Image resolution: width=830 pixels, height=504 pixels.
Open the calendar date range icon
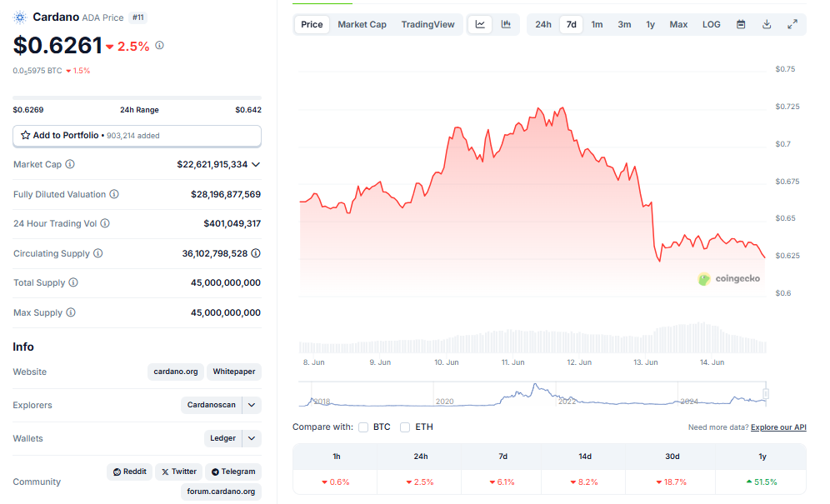pos(741,24)
